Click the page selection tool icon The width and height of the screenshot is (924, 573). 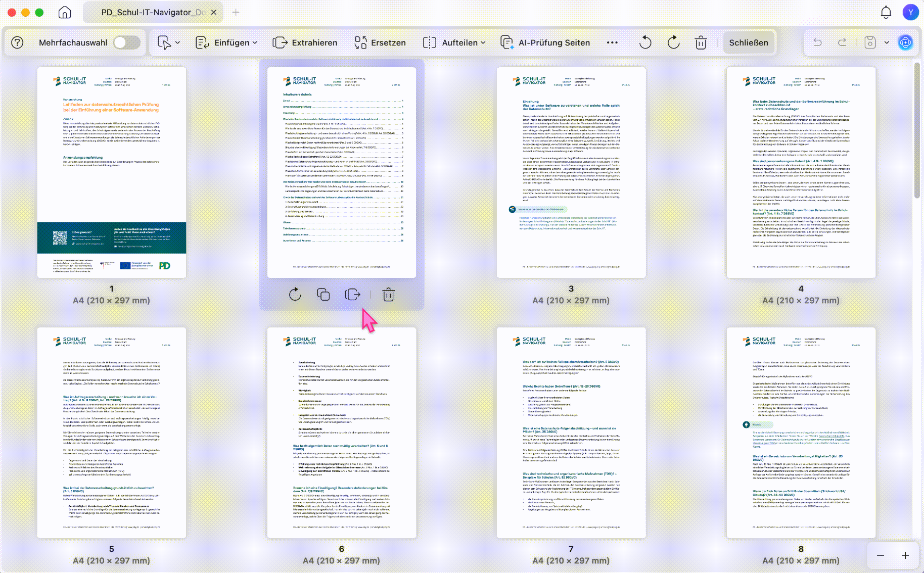tap(164, 42)
